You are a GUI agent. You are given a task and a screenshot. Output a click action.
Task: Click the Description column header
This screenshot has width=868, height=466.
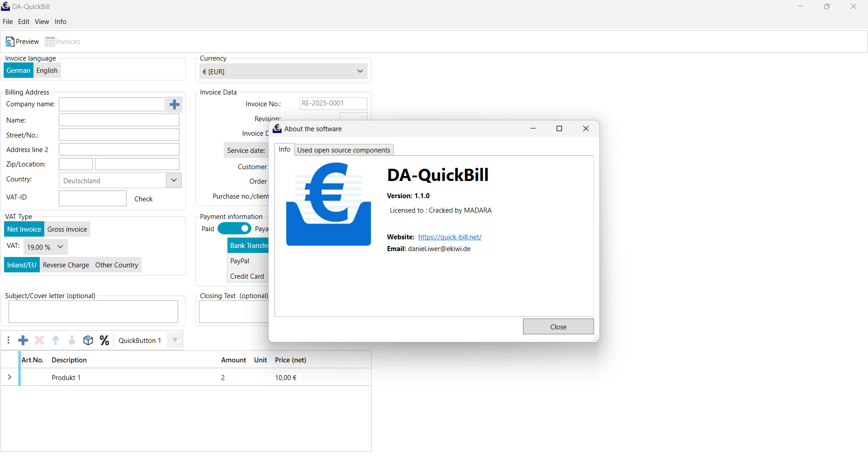click(x=69, y=360)
